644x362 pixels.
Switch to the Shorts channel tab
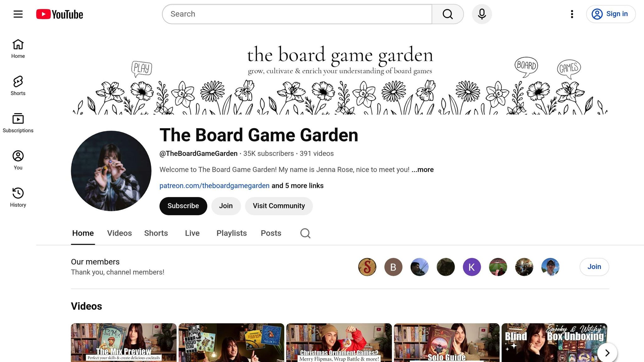click(156, 233)
